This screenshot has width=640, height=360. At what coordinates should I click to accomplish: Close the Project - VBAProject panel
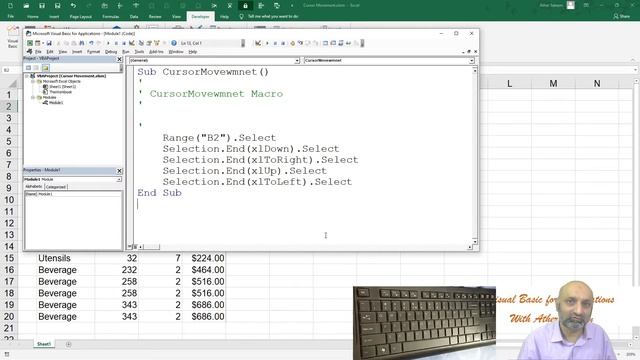119,59
